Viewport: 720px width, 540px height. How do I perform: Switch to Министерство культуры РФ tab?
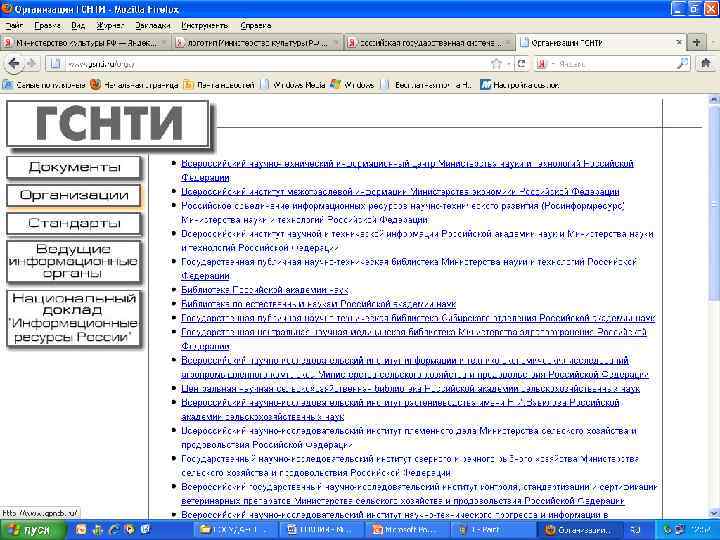[x=86, y=43]
